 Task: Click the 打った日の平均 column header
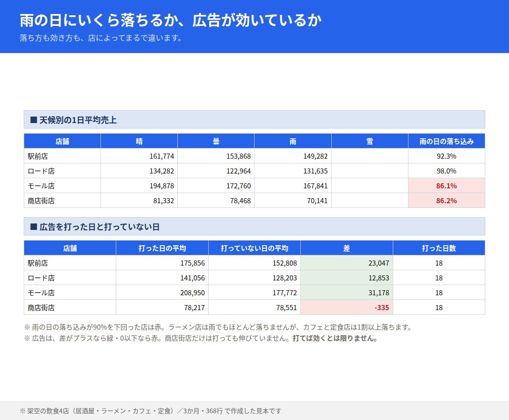pos(162,248)
